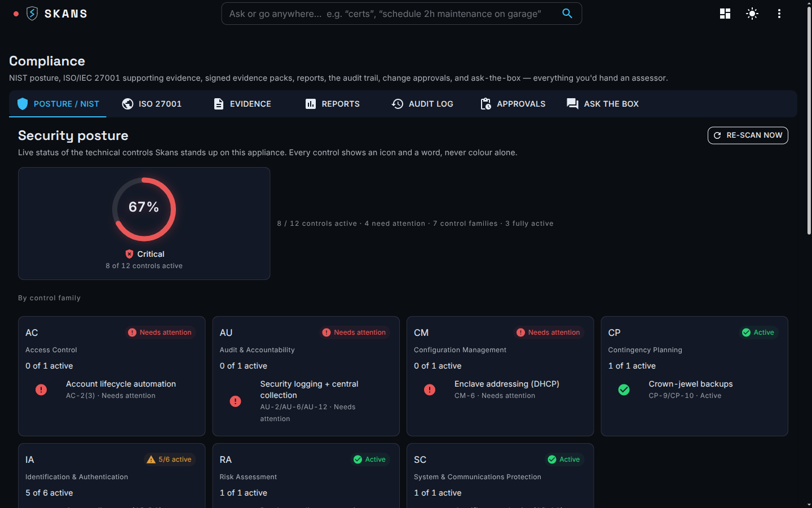Toggle light theme with sun icon
The image size is (812, 508).
(x=752, y=14)
